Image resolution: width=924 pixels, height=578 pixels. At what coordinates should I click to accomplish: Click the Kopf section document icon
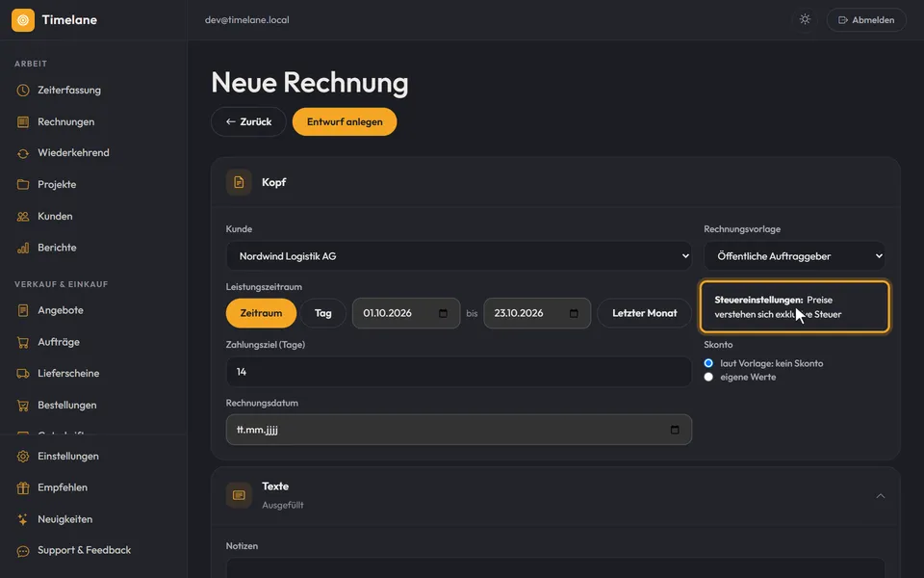point(239,182)
